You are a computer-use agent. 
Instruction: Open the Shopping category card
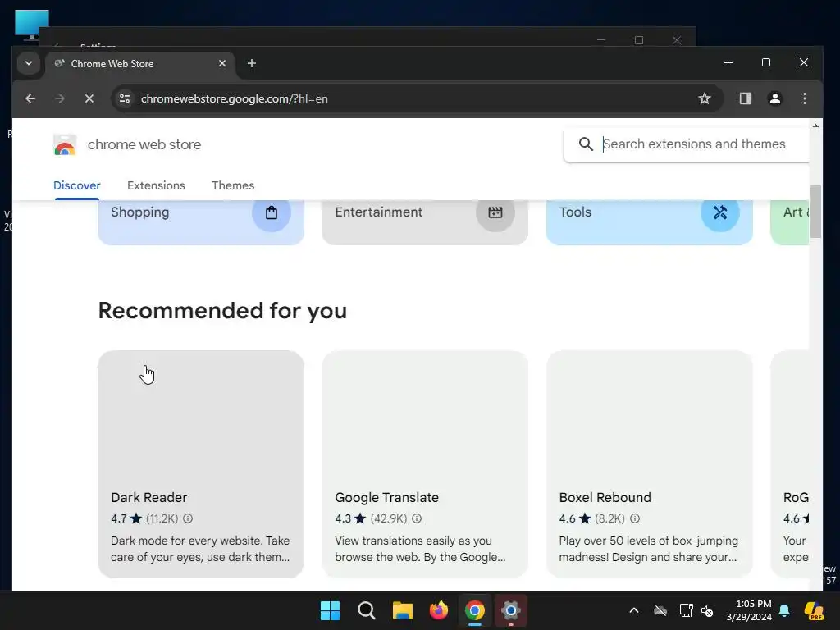201,222
